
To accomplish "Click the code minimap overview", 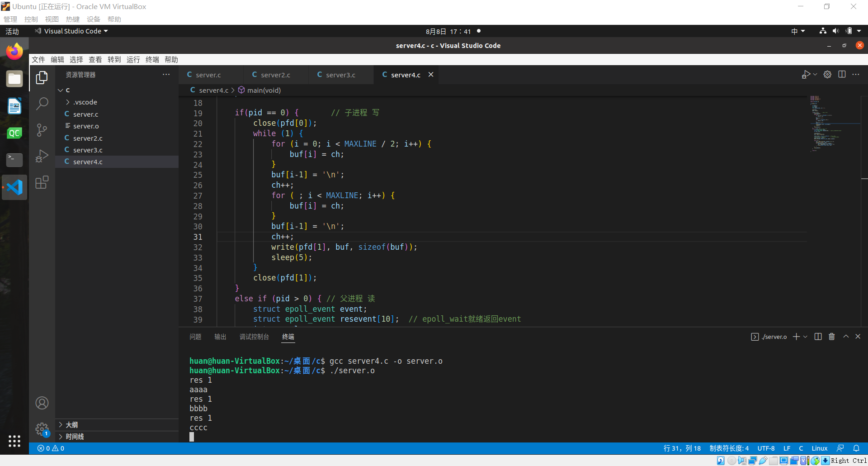I will tap(834, 123).
